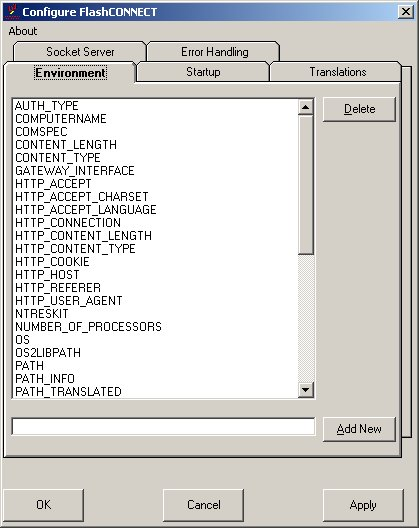Select NUMBER_OF_PROCESSORS list entry
The height and width of the screenshot is (528, 419).
pos(88,327)
